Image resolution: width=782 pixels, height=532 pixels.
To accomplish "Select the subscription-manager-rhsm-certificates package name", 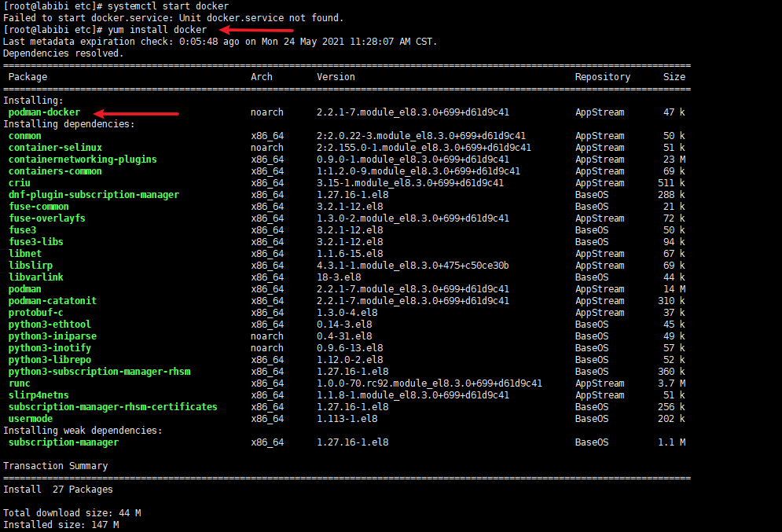I will click(113, 407).
